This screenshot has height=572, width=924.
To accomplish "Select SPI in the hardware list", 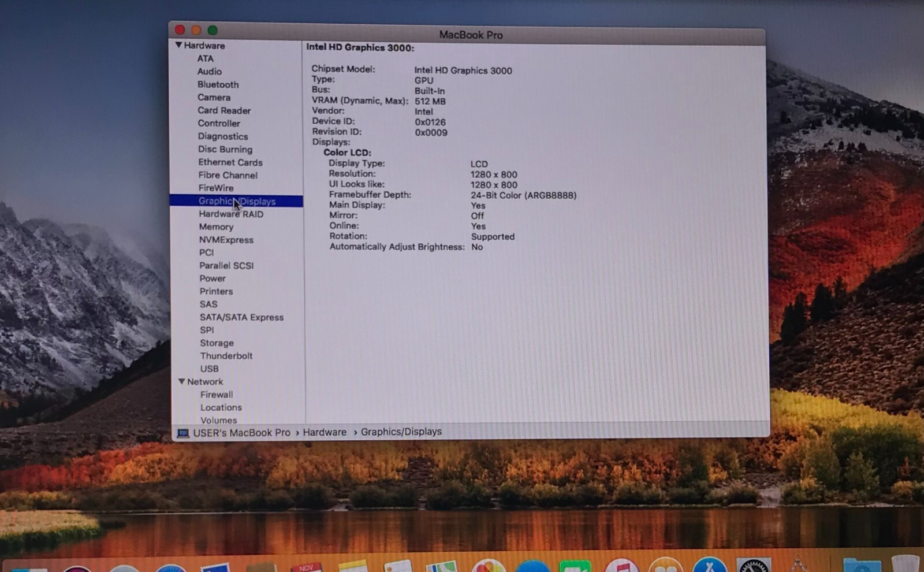I will (207, 330).
